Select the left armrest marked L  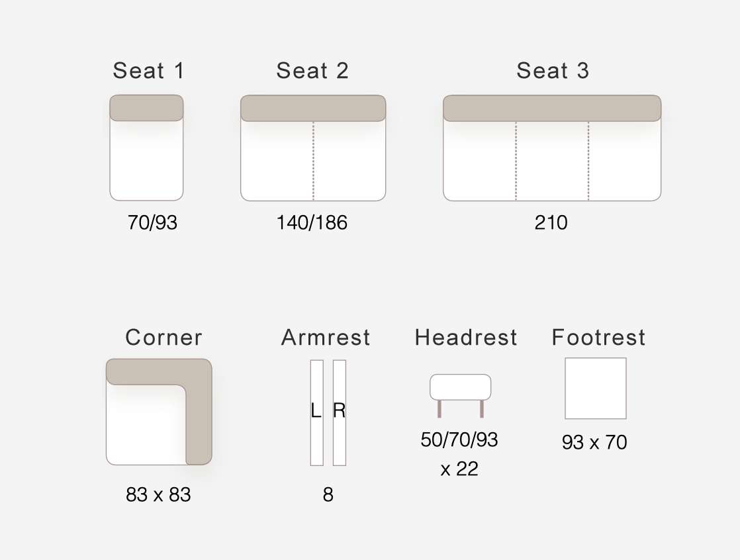coord(316,412)
